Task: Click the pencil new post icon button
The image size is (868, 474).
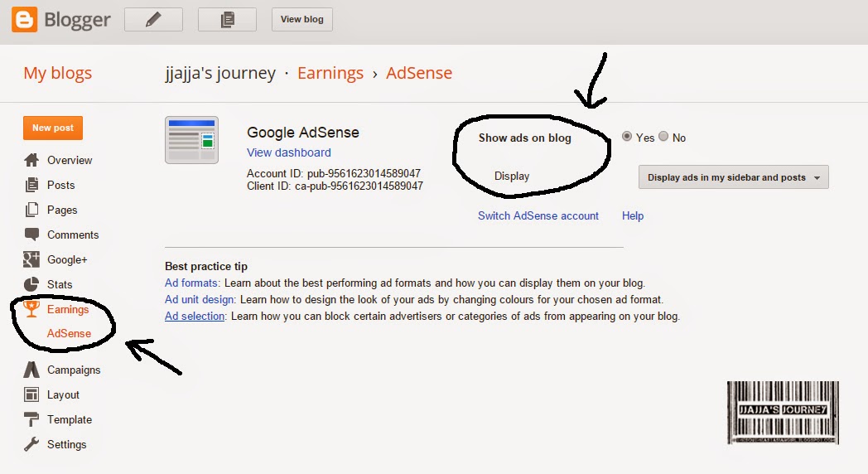Action: (153, 19)
